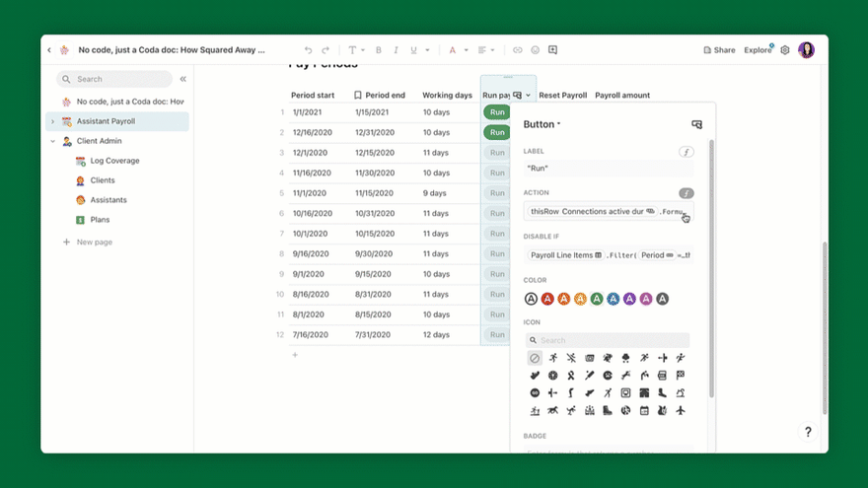The height and width of the screenshot is (488, 868).
Task: Open the user profile avatar
Action: click(806, 50)
